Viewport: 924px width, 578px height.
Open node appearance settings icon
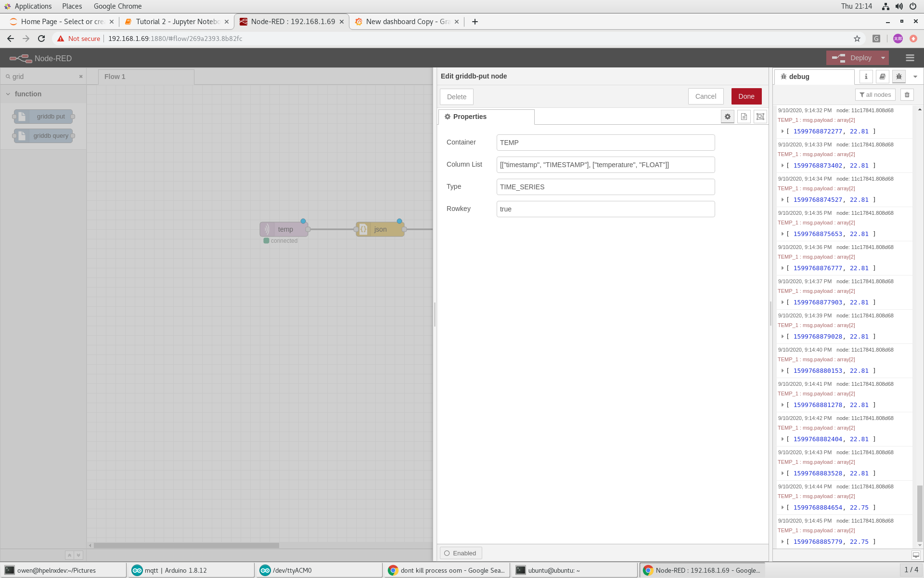tap(760, 117)
